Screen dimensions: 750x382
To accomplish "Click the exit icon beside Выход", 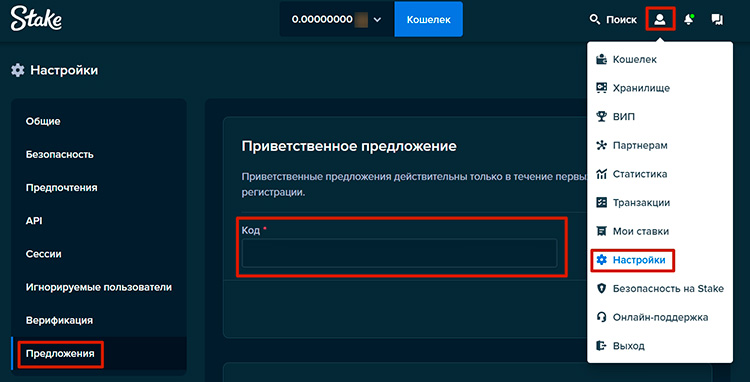I will (x=601, y=346).
